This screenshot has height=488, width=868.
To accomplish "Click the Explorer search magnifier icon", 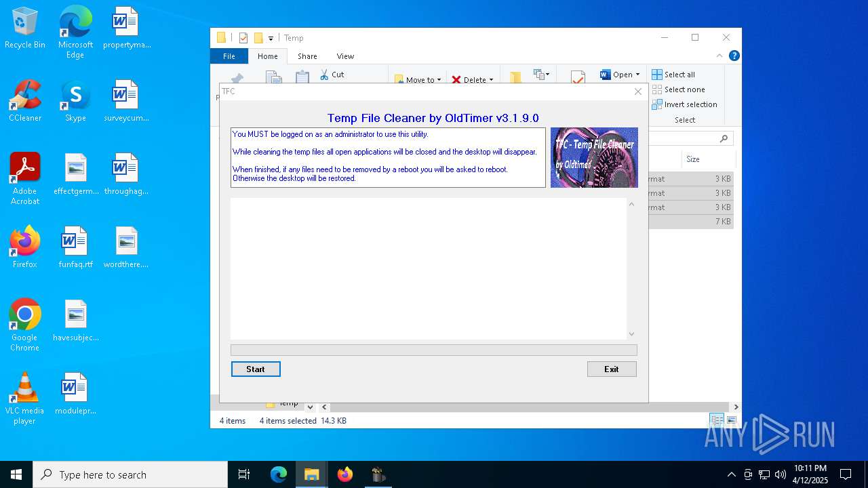I will (x=724, y=138).
